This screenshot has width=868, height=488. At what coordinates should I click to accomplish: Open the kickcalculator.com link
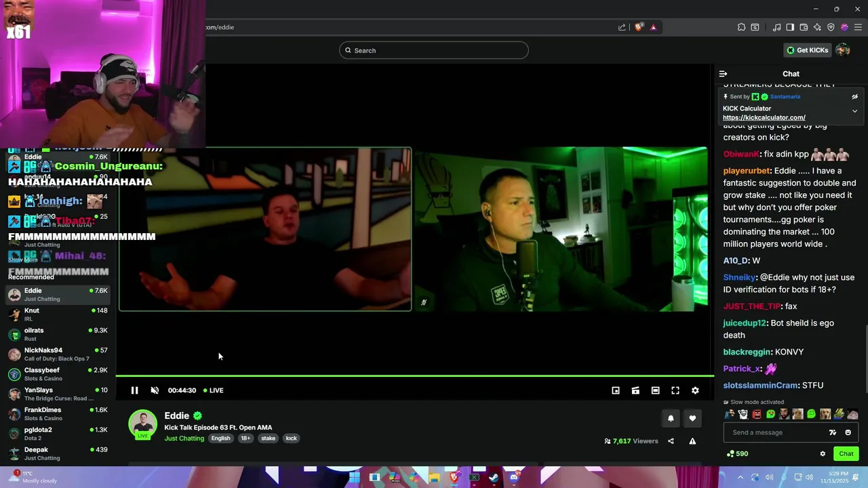point(764,118)
